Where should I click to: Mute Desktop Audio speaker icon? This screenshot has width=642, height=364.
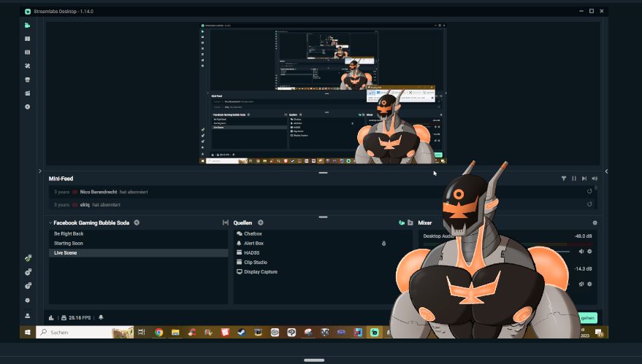(581, 252)
